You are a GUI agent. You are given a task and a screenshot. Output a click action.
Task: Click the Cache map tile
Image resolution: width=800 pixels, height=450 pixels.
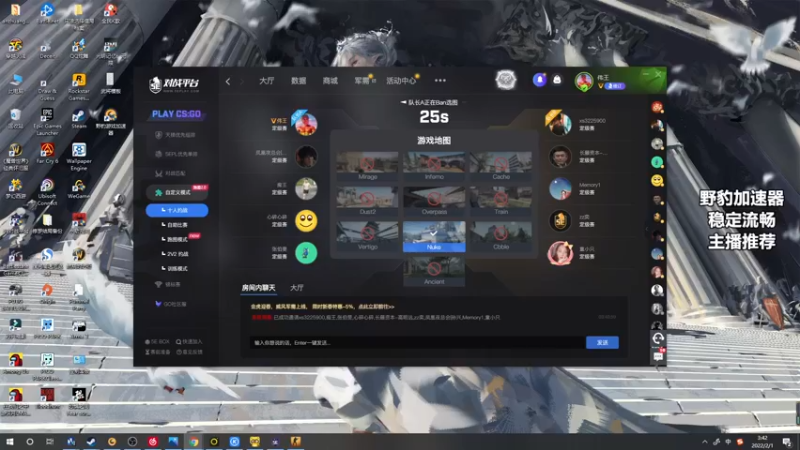pyautogui.click(x=501, y=166)
